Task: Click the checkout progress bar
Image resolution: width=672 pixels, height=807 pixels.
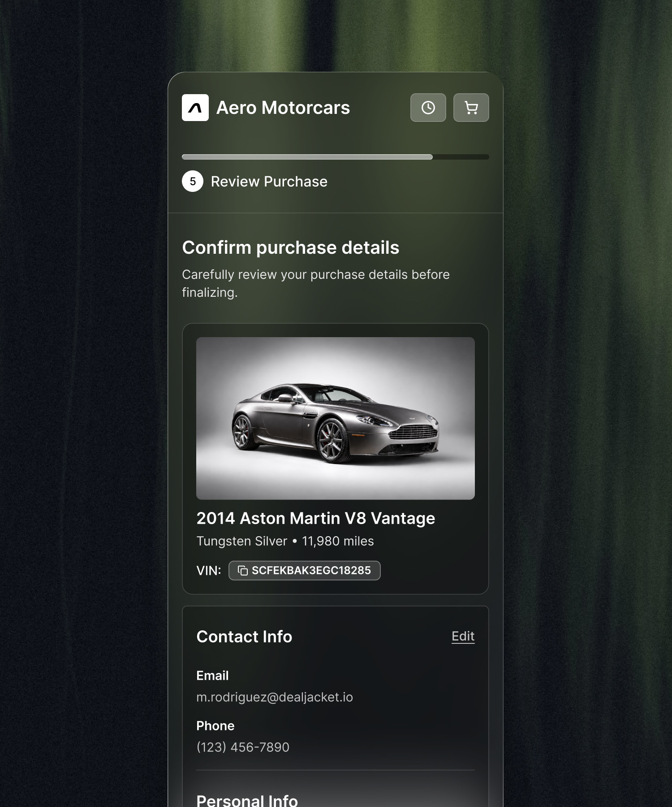Action: [335, 157]
